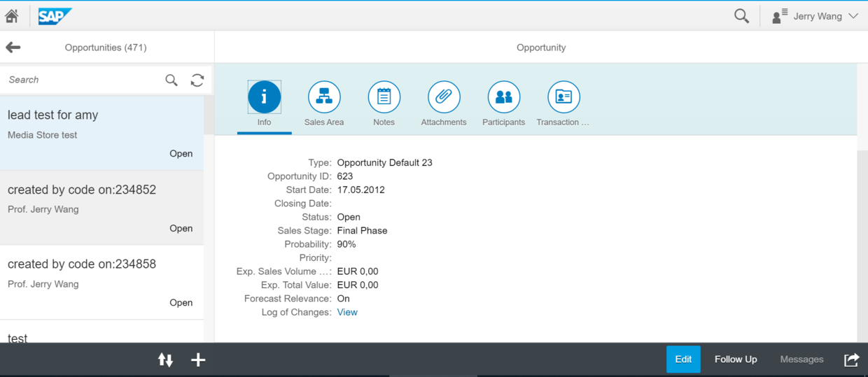This screenshot has width=868, height=377.
Task: Click the 'Opportunity' detail page title
Action: (541, 48)
